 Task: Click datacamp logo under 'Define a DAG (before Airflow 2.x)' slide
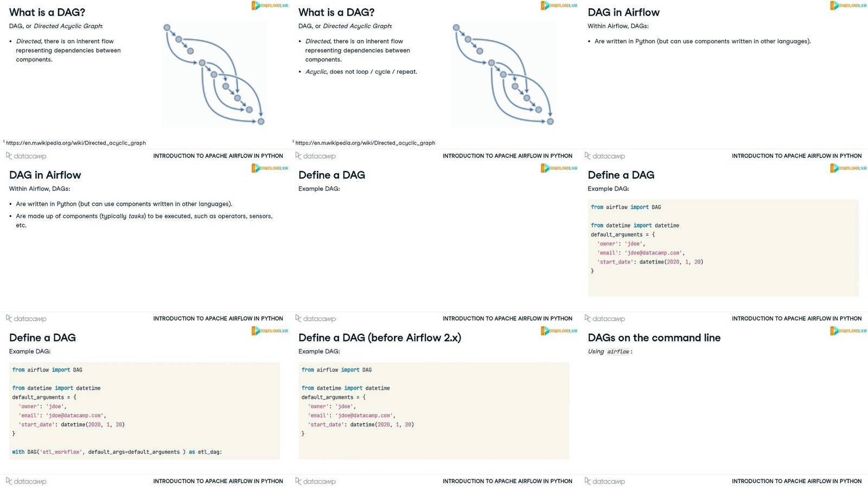tap(315, 481)
